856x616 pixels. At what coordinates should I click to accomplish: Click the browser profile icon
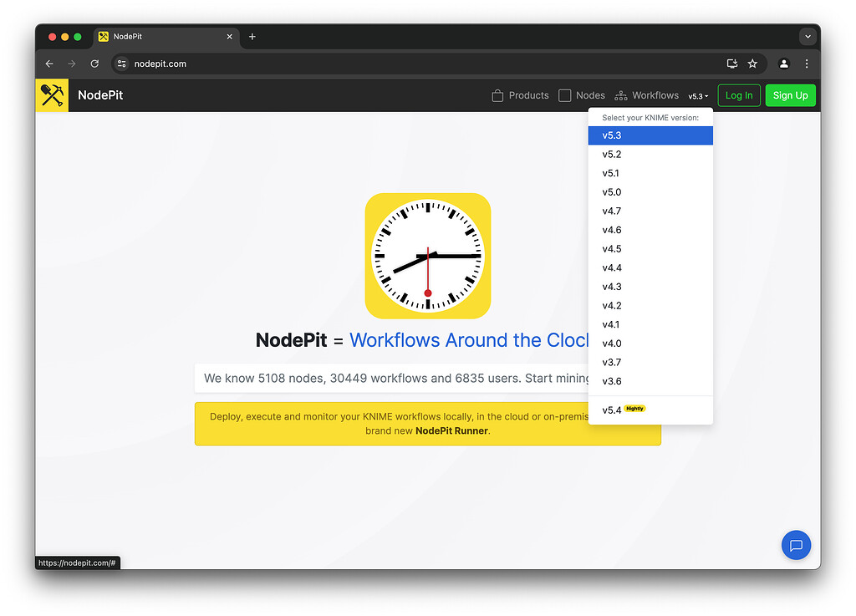(x=783, y=64)
